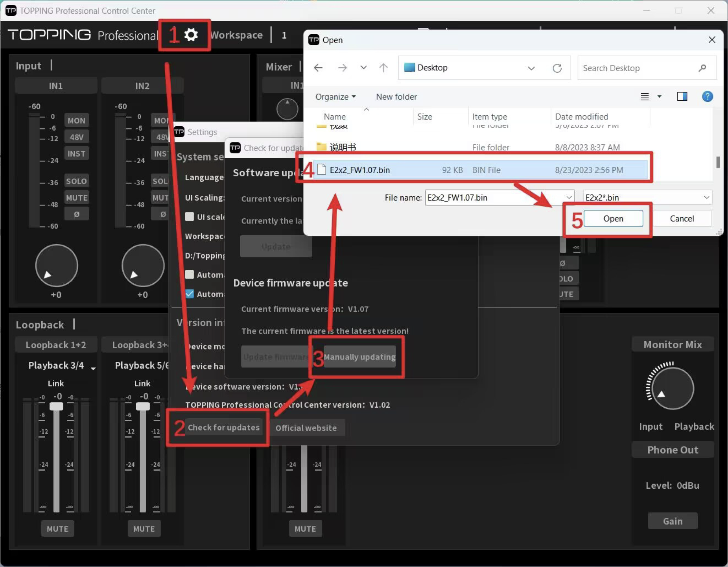
Task: Toggle the UI scale checkbox
Action: [x=190, y=217]
